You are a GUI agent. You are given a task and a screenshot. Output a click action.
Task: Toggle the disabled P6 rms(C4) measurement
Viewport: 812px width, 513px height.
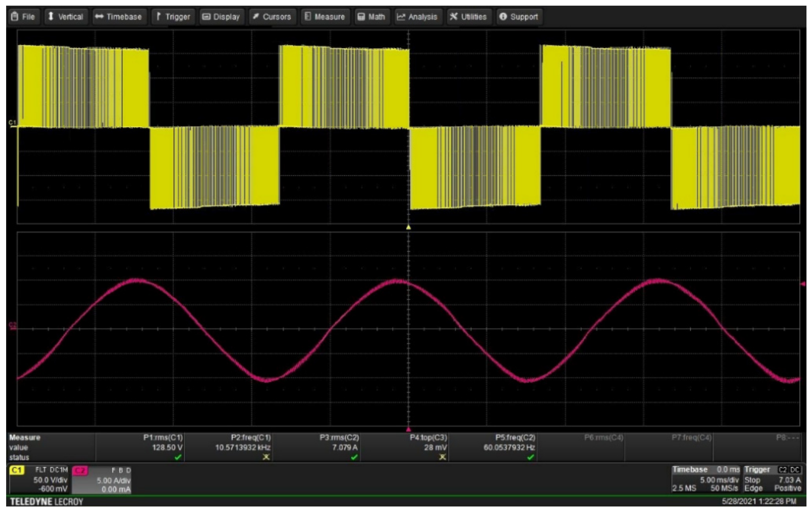tap(603, 438)
